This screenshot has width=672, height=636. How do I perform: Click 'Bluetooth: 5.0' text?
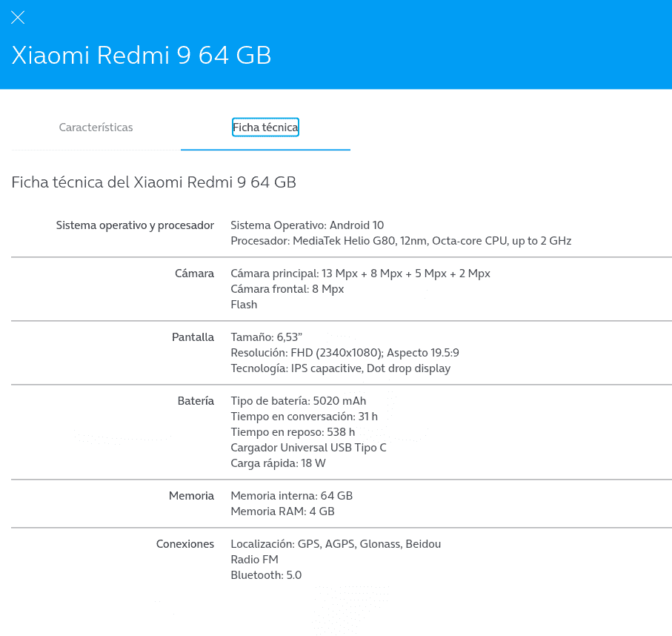point(266,575)
